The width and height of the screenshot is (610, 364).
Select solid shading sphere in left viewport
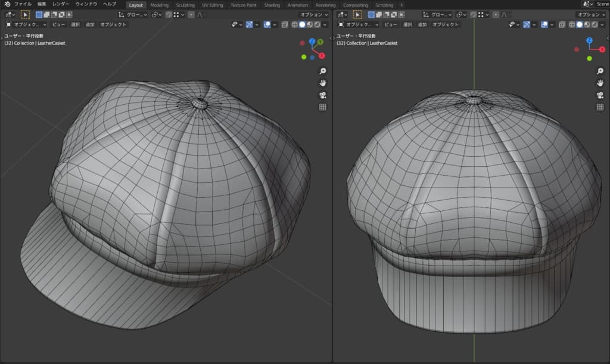pos(302,24)
